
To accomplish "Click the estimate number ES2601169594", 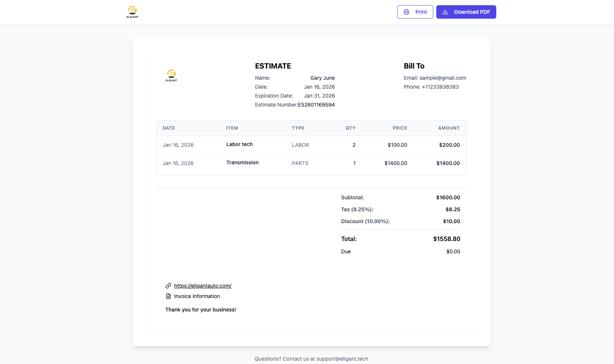I will (x=316, y=105).
